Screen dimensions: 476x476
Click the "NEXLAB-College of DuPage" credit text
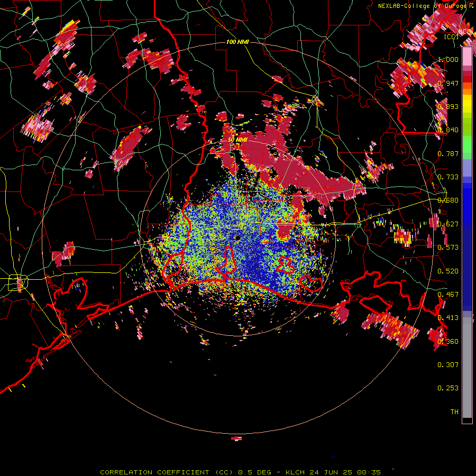(422, 6)
